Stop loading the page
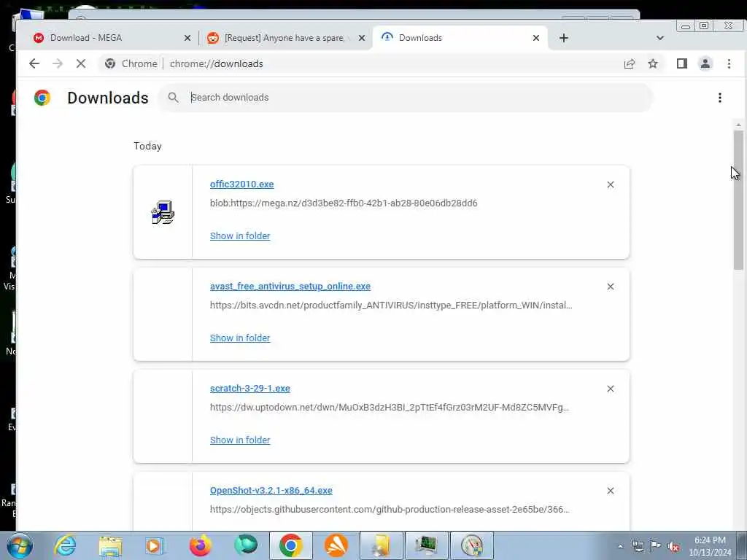This screenshot has width=747, height=560. (x=80, y=63)
